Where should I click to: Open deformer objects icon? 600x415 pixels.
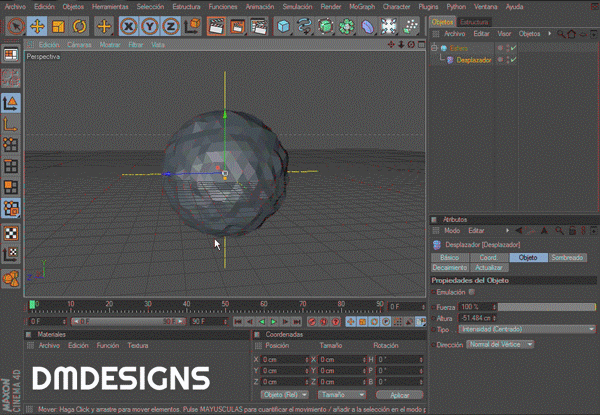click(x=367, y=26)
